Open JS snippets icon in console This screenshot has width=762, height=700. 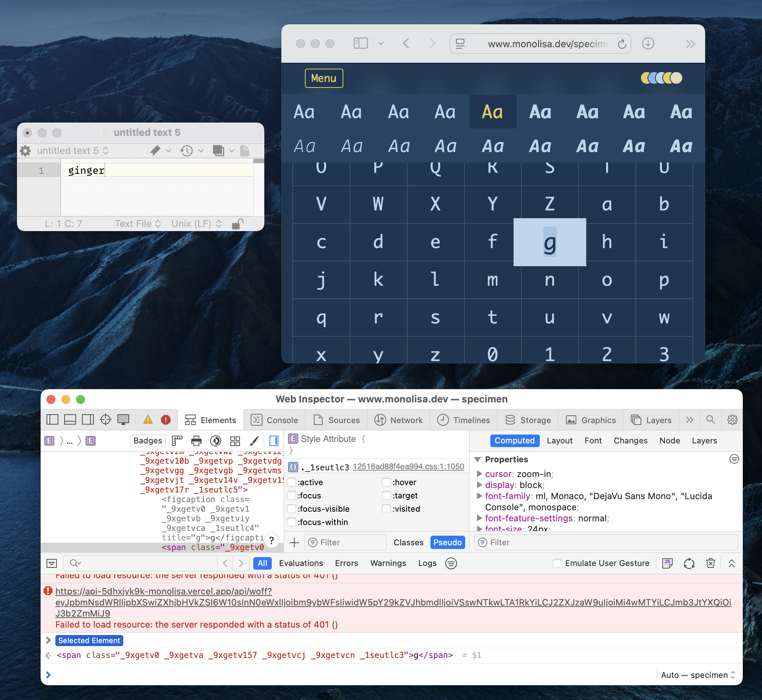tap(667, 563)
